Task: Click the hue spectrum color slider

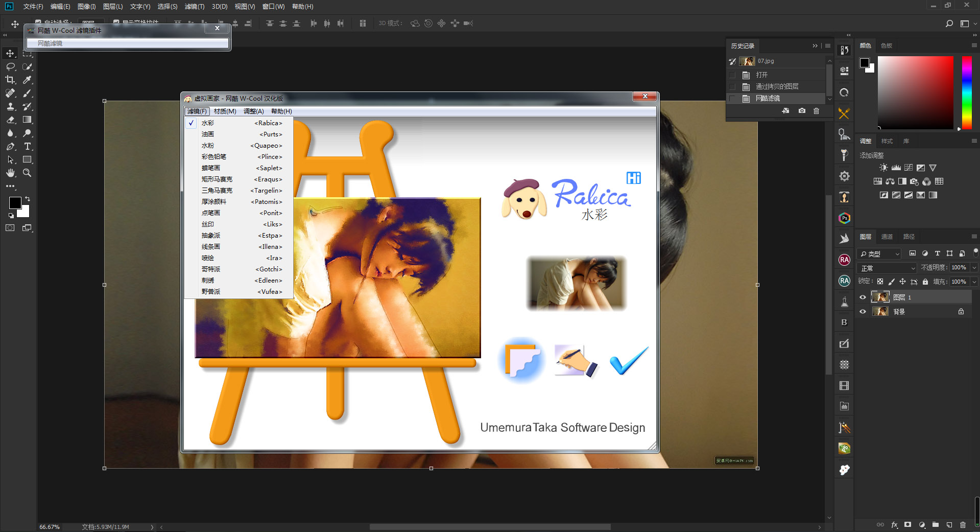Action: pos(967,92)
